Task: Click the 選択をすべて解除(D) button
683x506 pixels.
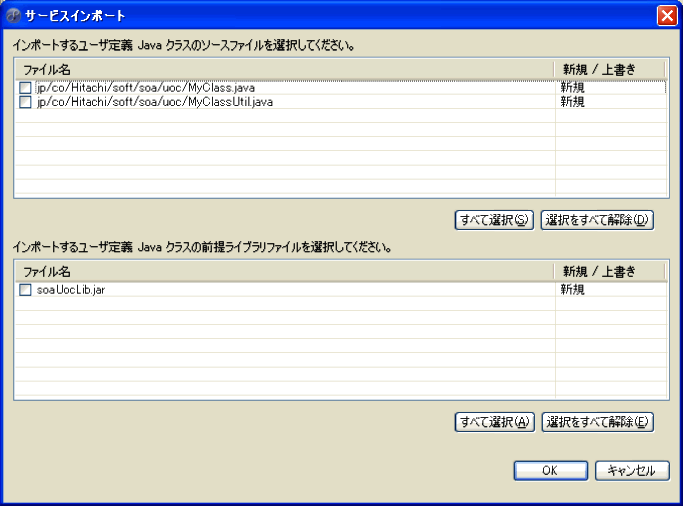Action: coord(597,220)
